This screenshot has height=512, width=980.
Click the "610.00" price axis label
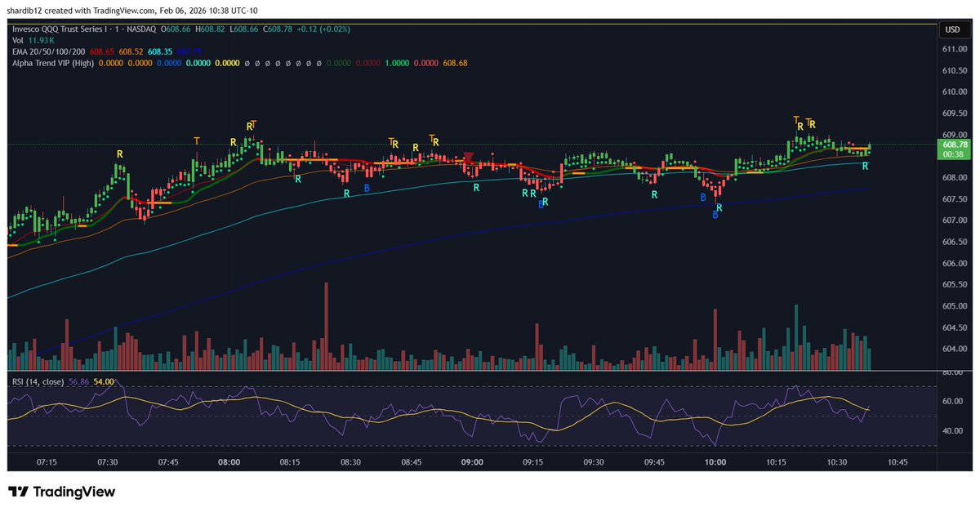(x=955, y=91)
